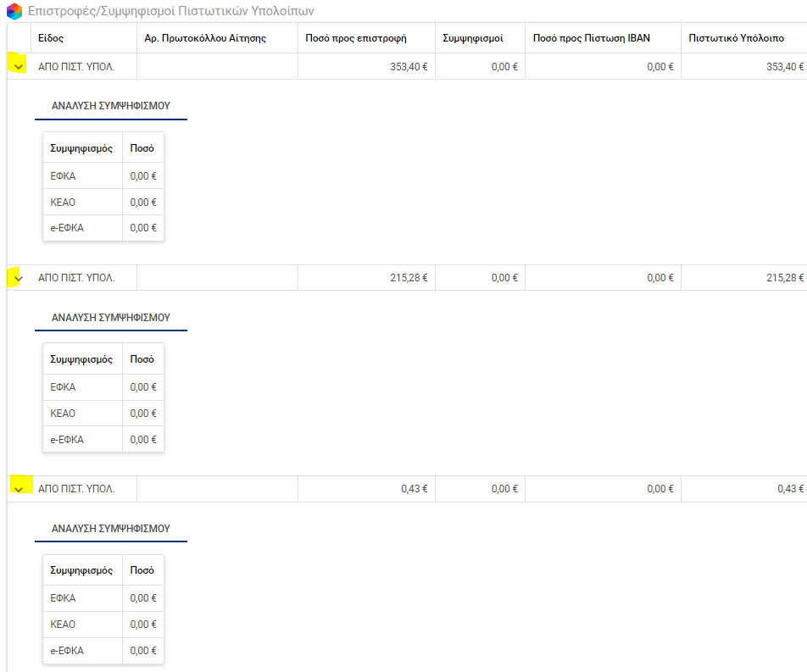This screenshot has width=807, height=672.
Task: Click ΕΦΚΑ in the analysis under 0,43 € row
Action: (63, 598)
